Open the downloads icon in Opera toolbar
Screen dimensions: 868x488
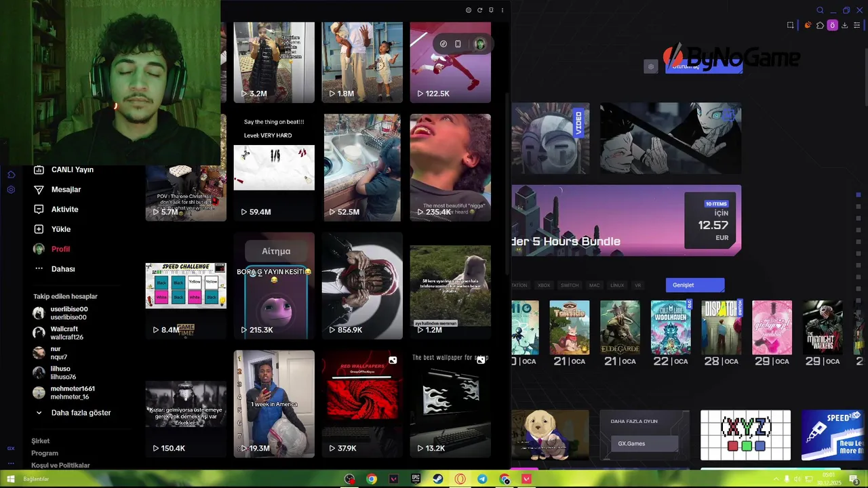(844, 25)
